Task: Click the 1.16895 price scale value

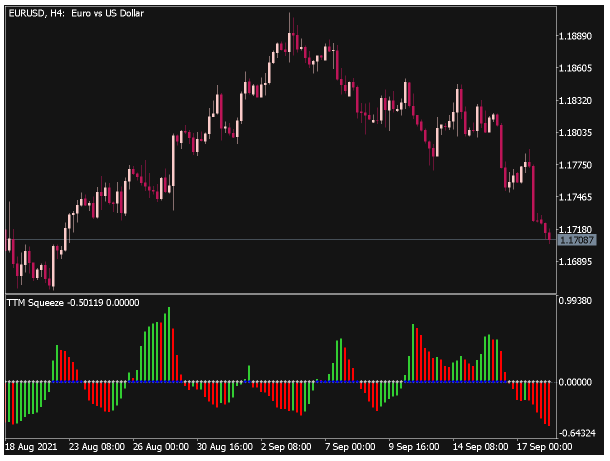Action: [x=575, y=261]
